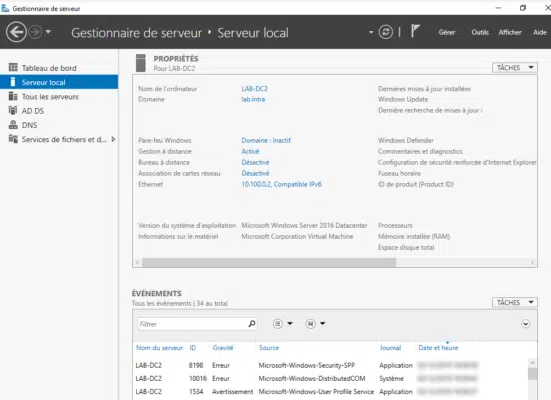
Task: Open the Outils menu
Action: pyautogui.click(x=480, y=32)
